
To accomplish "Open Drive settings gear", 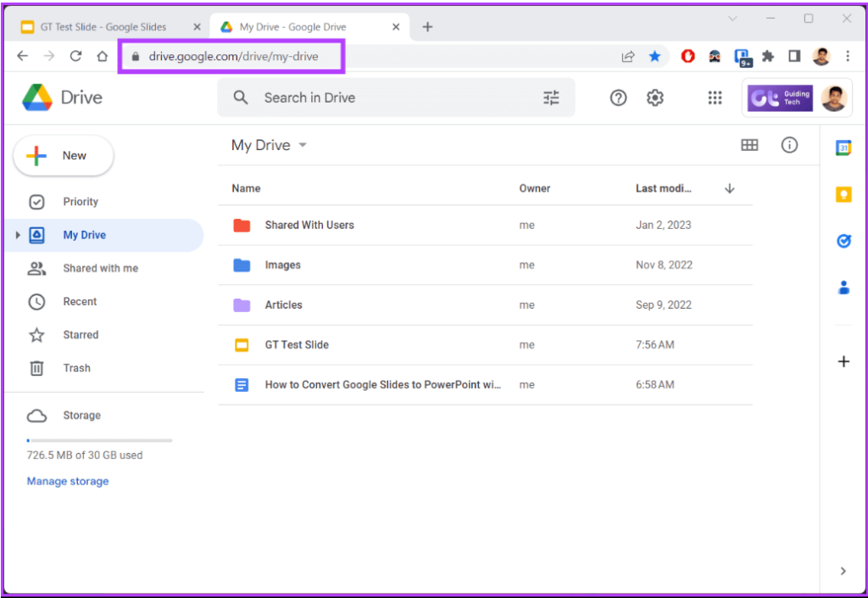I will pos(655,98).
